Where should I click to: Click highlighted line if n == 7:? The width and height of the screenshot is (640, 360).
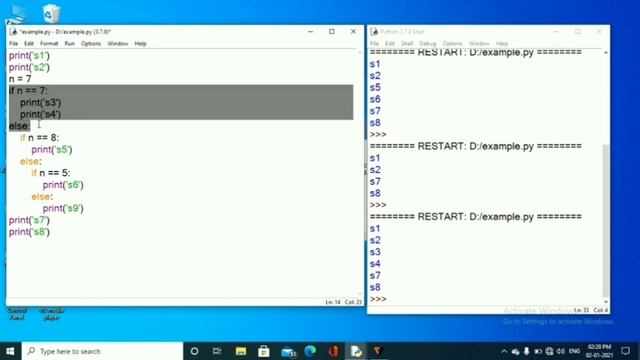click(28, 90)
